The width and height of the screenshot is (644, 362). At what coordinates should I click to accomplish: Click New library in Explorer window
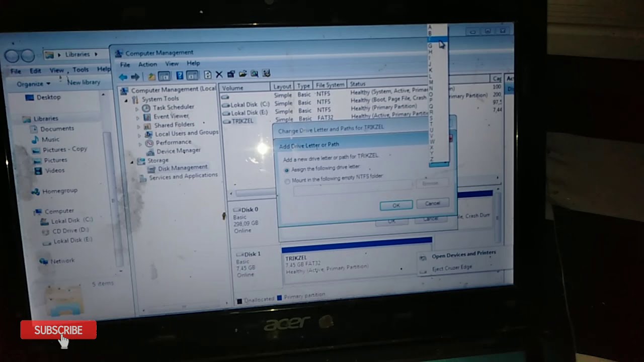coord(84,82)
